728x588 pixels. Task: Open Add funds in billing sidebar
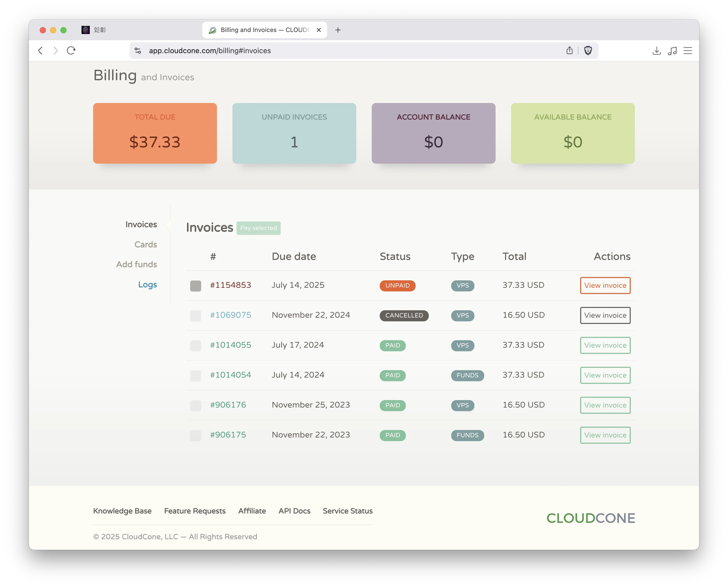tap(136, 265)
